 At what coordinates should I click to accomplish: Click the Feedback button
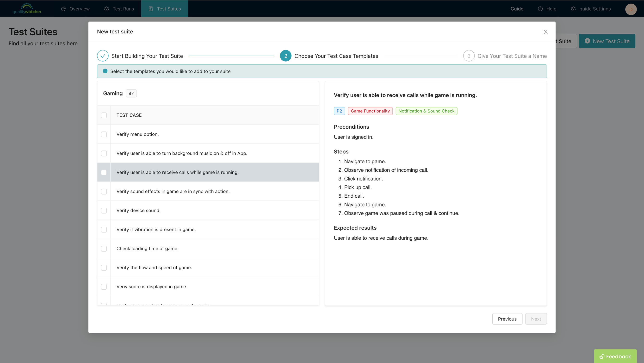point(615,356)
